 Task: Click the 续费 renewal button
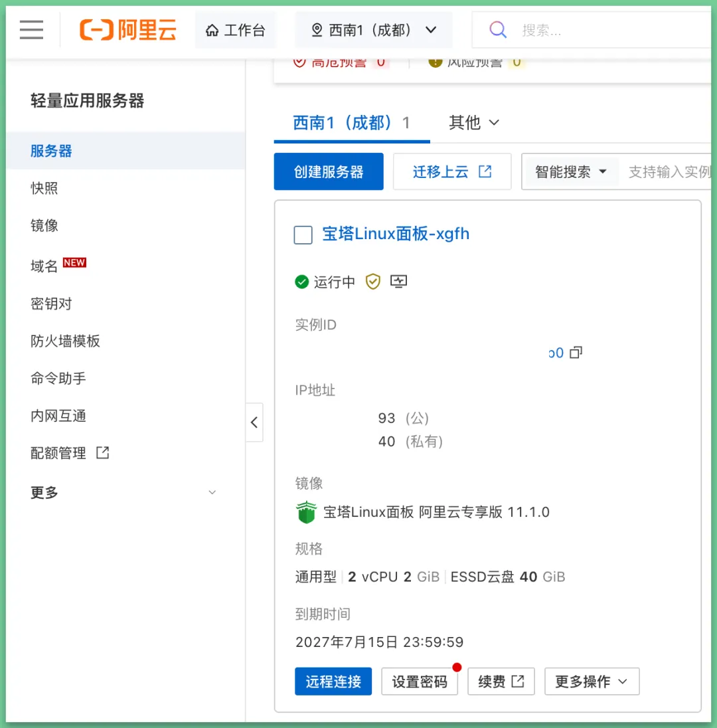pyautogui.click(x=501, y=681)
